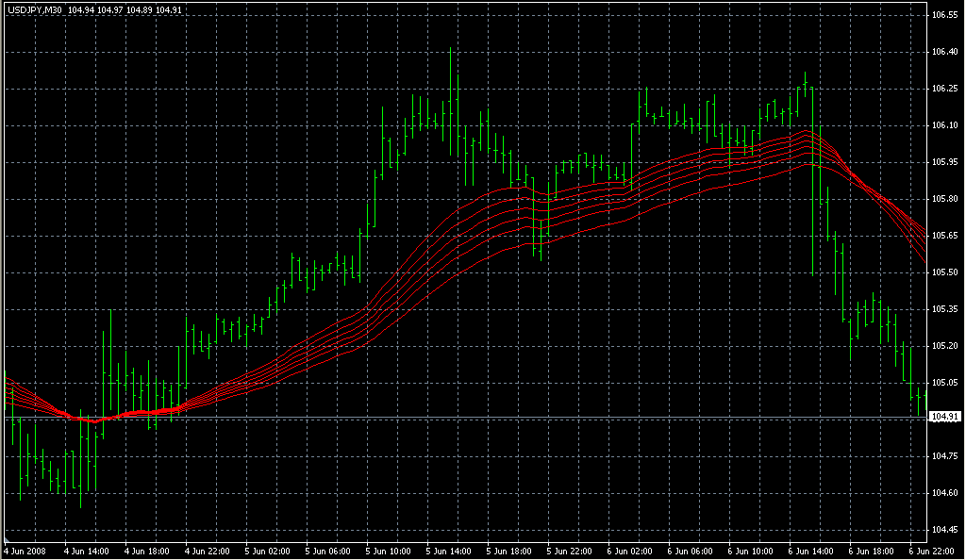The height and width of the screenshot is (560, 966).
Task: Select the 5 Jun 22:00 time label
Action: pos(570,551)
